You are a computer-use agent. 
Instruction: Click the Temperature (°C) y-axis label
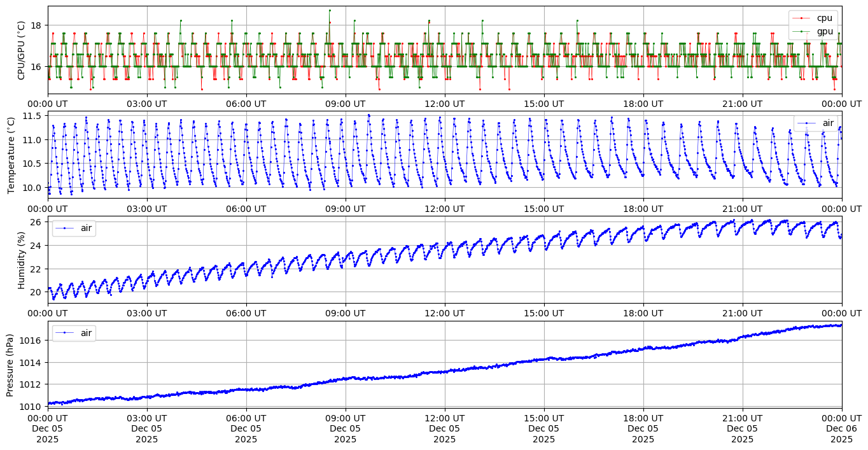[x=11, y=155]
